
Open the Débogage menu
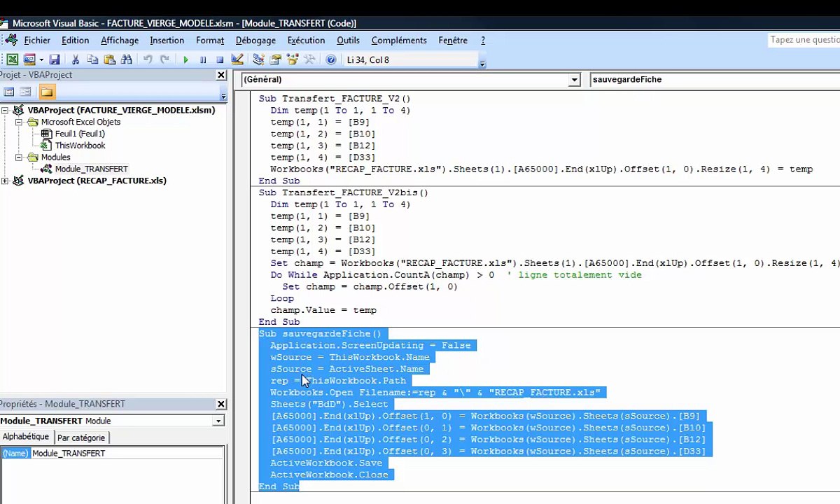point(255,41)
